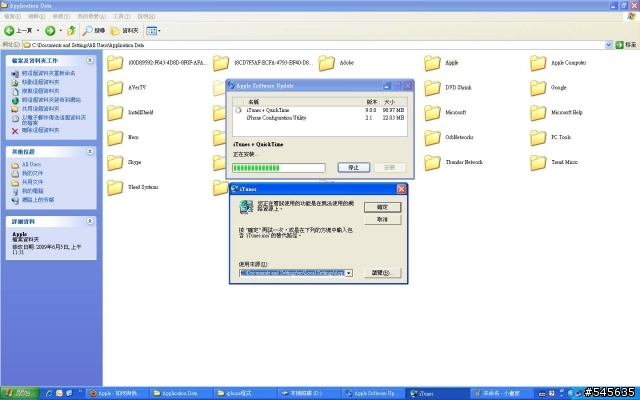Open the 我的最愛 (Favorites) menu
Screen dimensions: 640x400
tap(91, 16)
